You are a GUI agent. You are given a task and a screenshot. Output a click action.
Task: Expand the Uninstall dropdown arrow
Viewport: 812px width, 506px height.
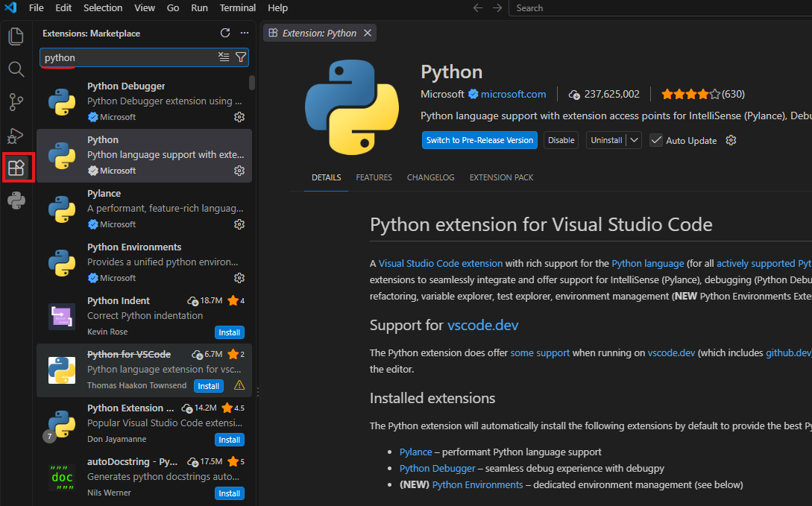pyautogui.click(x=634, y=140)
